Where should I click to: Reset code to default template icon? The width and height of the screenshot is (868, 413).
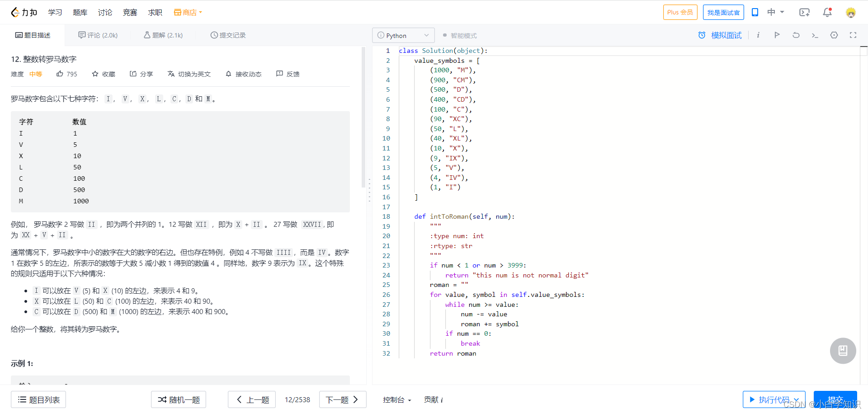pyautogui.click(x=796, y=35)
